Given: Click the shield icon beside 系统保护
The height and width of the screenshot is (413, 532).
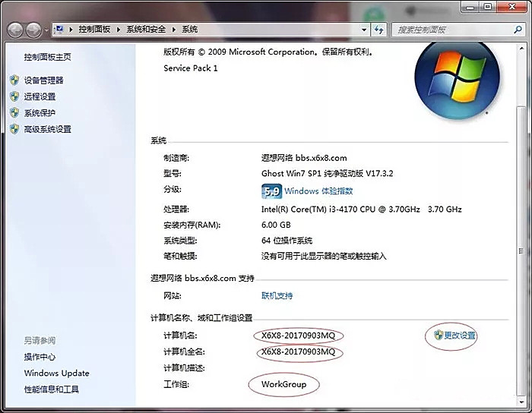Looking at the screenshot, I should (x=14, y=113).
